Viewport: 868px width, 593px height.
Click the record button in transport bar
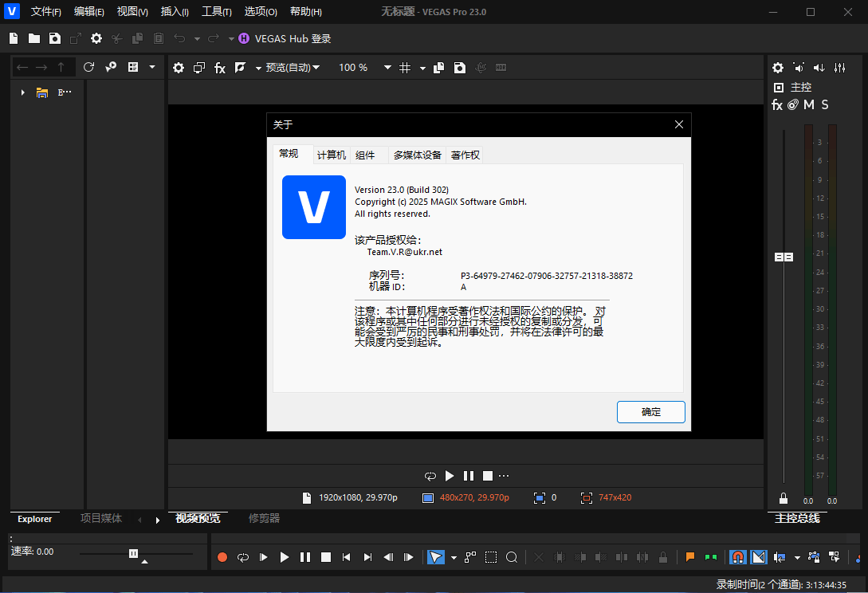[222, 557]
